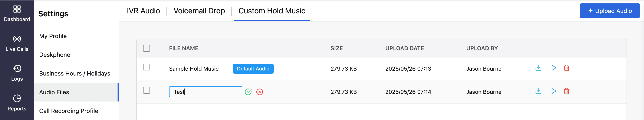
Task: Confirm the file rename with green checkmark
Action: [248, 92]
